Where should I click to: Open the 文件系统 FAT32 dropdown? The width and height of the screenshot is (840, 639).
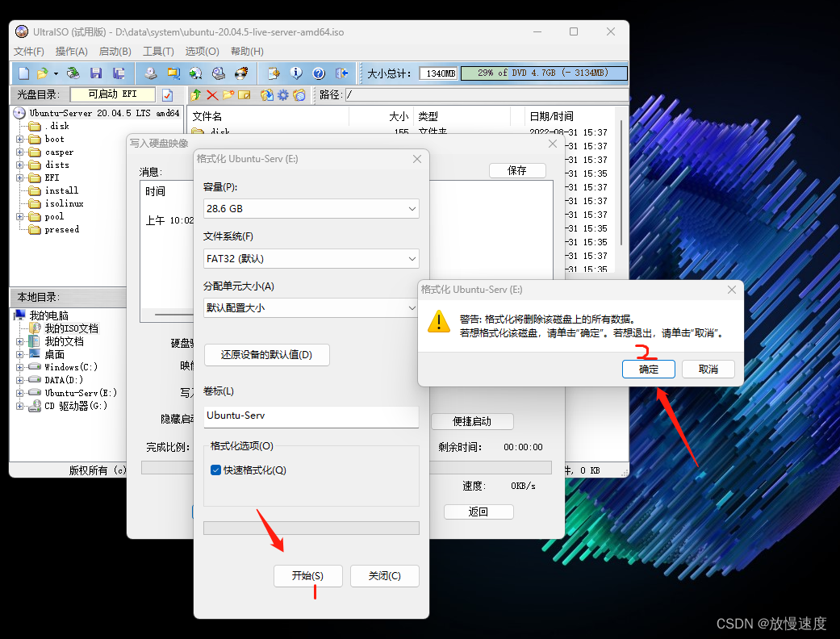point(311,259)
